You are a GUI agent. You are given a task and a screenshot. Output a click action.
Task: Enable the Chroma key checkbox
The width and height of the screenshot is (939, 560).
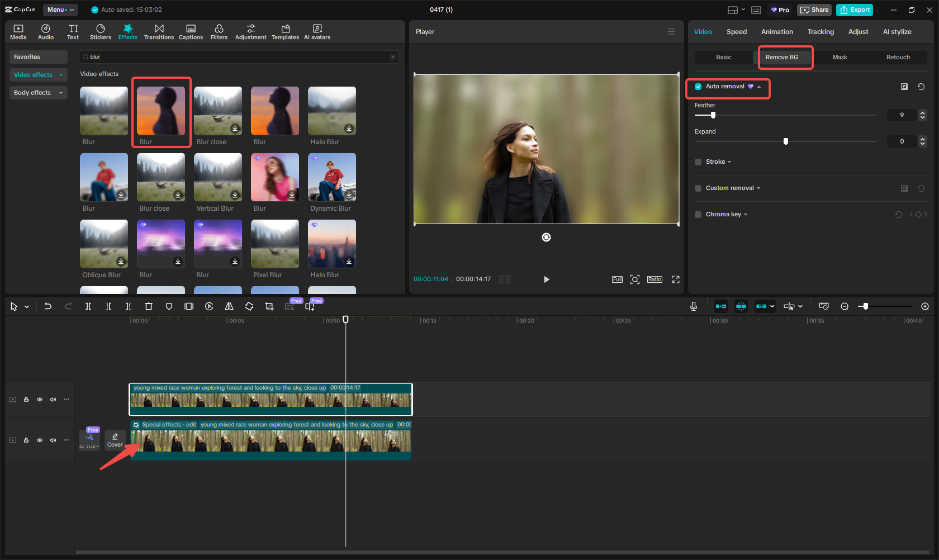(x=698, y=215)
